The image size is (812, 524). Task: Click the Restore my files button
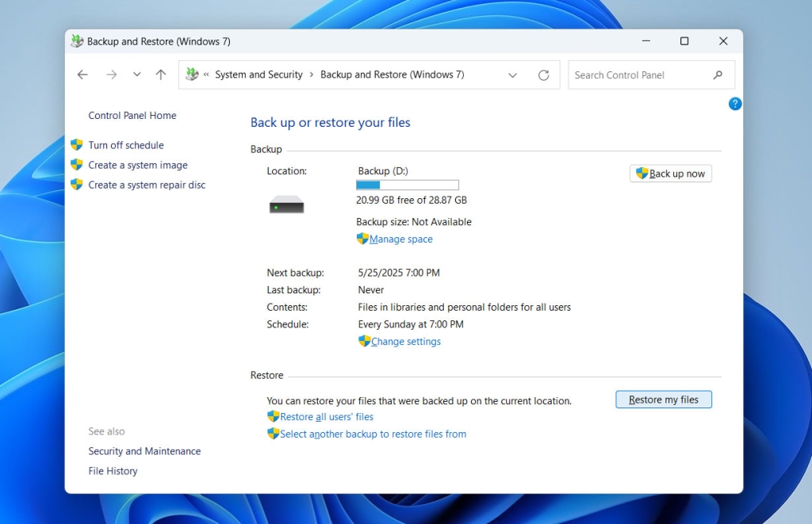[664, 400]
